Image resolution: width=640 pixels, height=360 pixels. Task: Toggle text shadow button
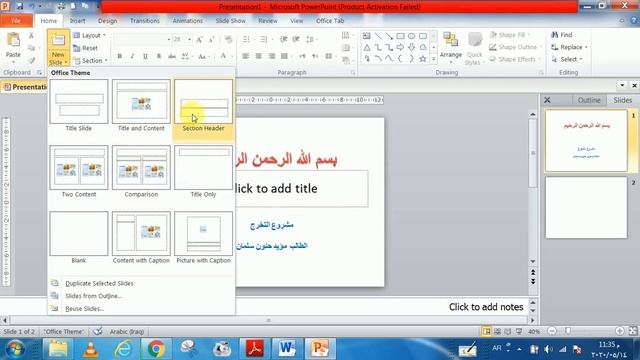[x=159, y=56]
